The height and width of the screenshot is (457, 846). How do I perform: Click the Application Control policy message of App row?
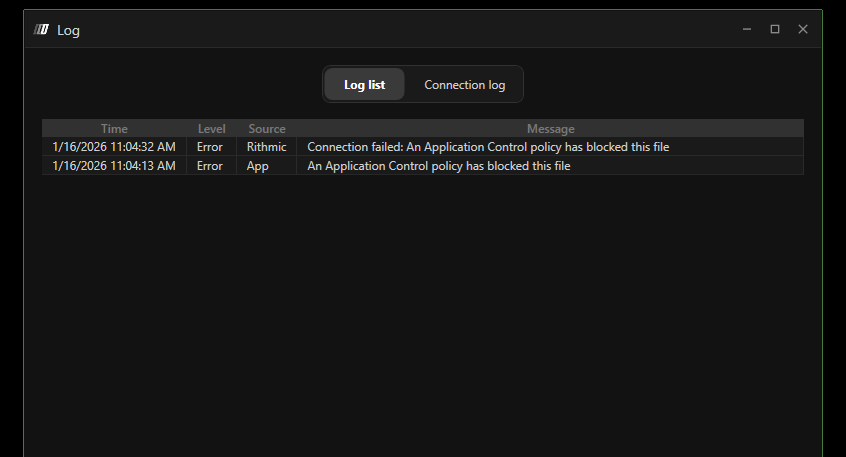[438, 166]
